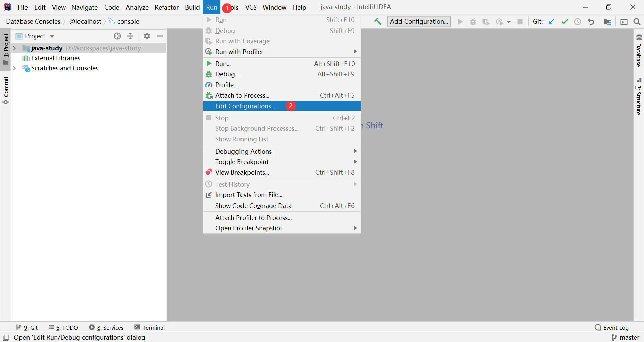The height and width of the screenshot is (342, 644).
Task: Click the Debug bug icon in the toolbar
Action: coord(473,22)
